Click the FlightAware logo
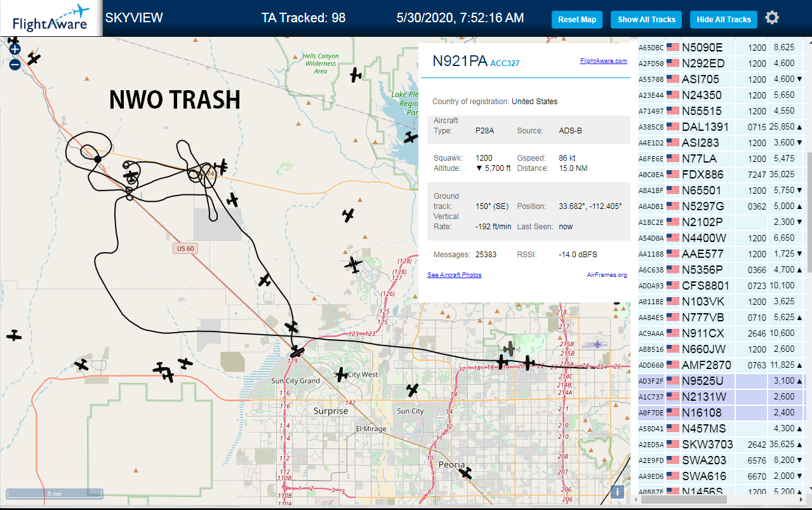This screenshot has width=812, height=510. [51, 18]
